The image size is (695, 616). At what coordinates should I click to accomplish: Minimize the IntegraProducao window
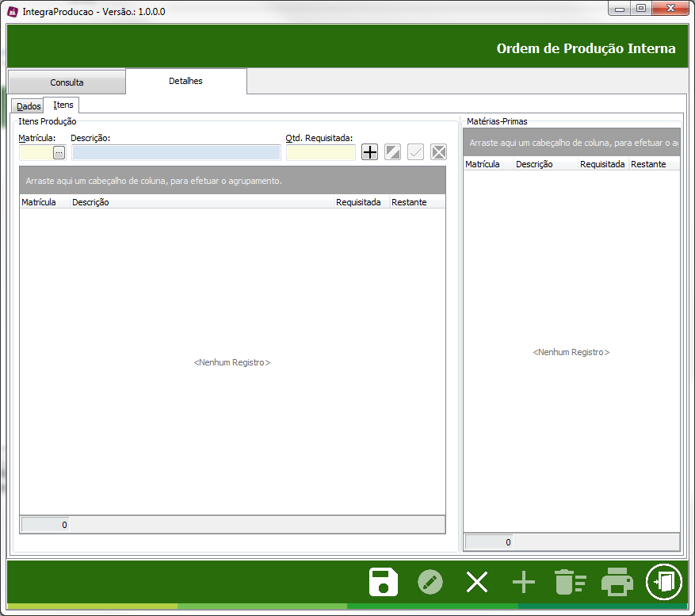[x=620, y=9]
